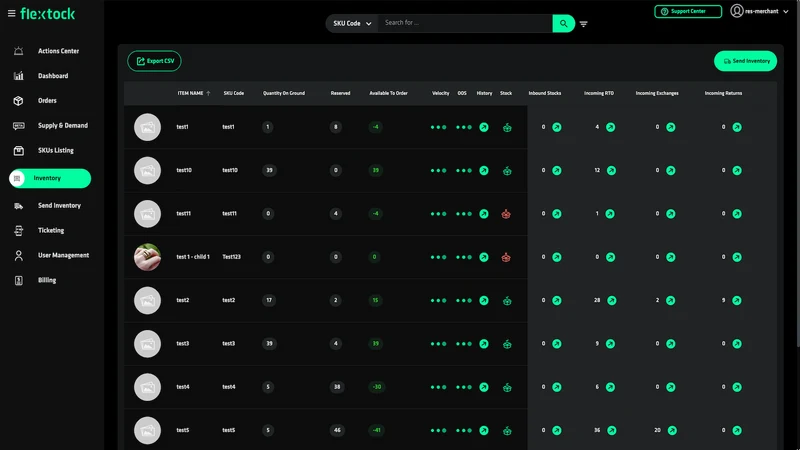
Task: Click the Export CSV button
Action: click(154, 61)
